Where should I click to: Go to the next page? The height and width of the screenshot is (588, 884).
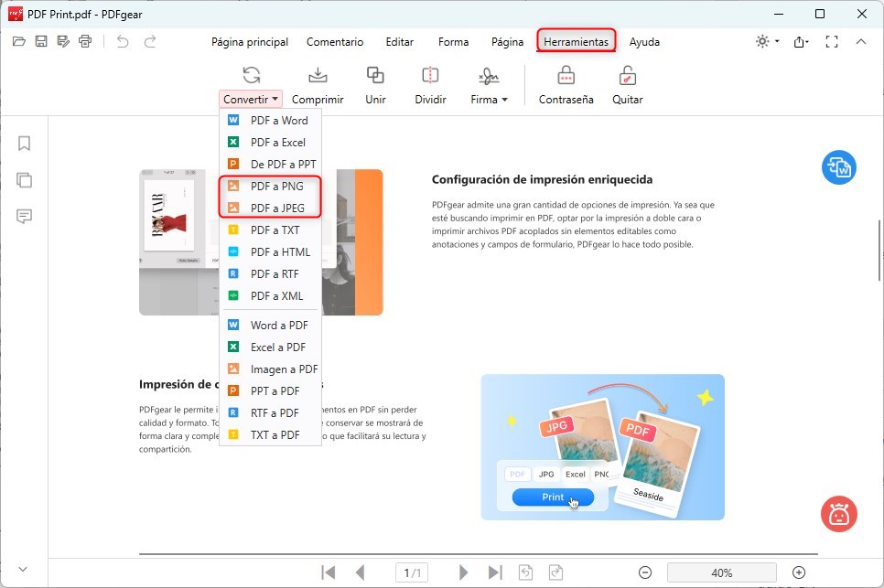coord(463,572)
